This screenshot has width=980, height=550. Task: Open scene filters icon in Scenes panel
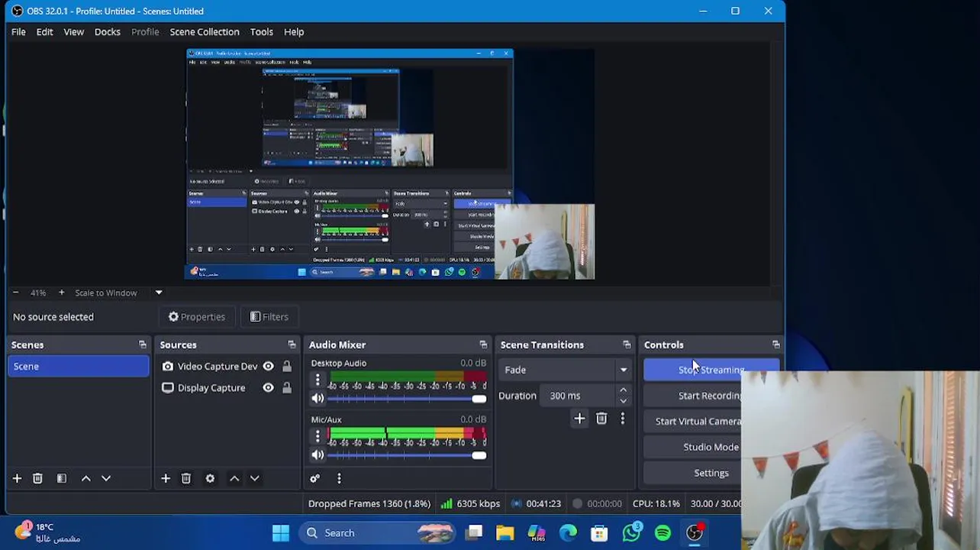coord(62,478)
